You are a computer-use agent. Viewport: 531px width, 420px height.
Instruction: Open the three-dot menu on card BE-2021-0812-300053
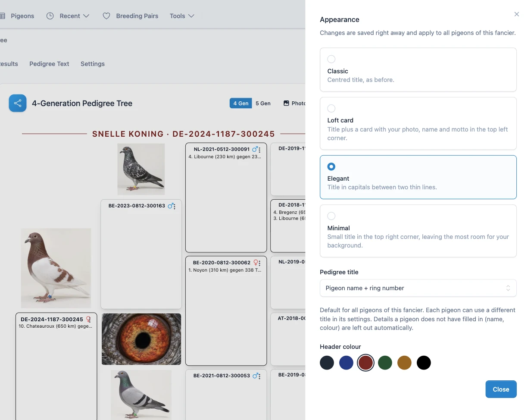[x=260, y=376]
